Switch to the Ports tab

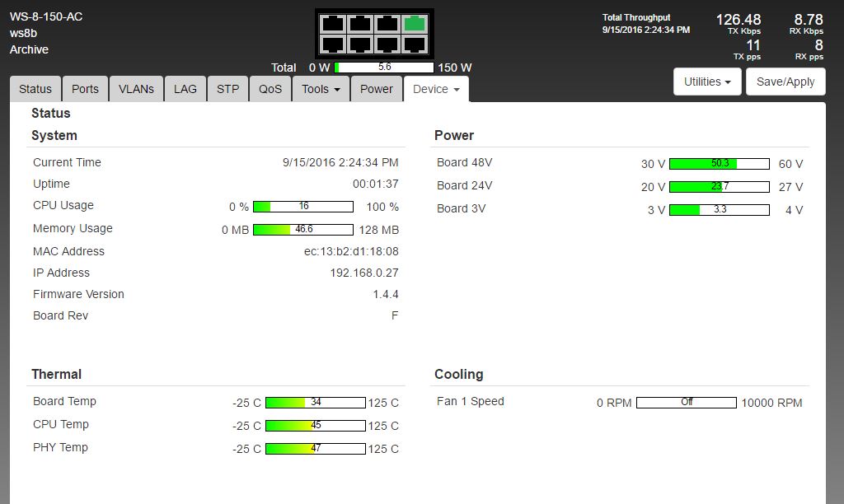tap(85, 89)
